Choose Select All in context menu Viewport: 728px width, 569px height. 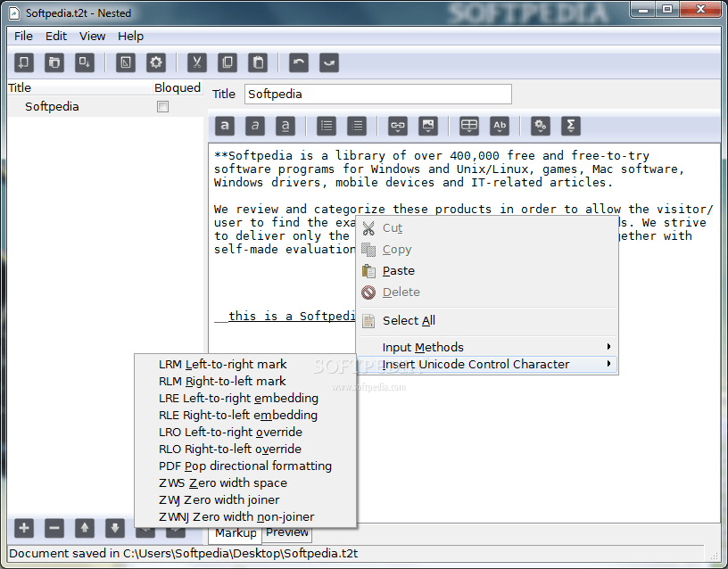click(487, 321)
